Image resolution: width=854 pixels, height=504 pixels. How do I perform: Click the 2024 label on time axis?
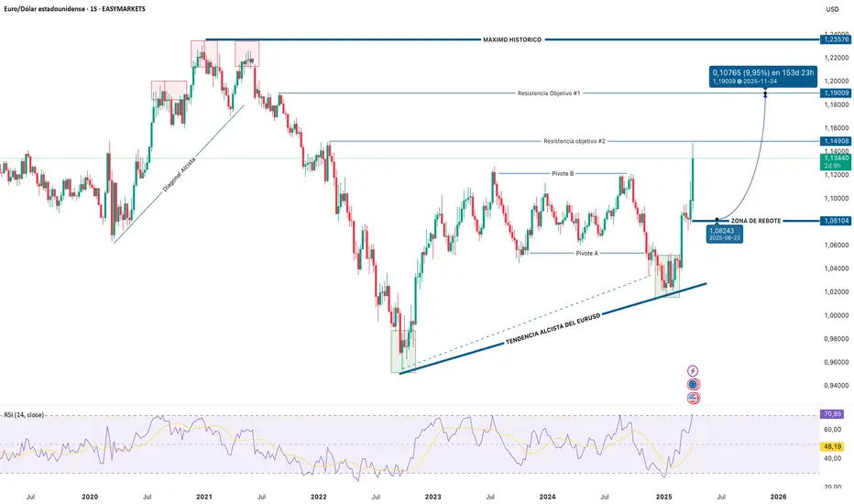(547, 497)
